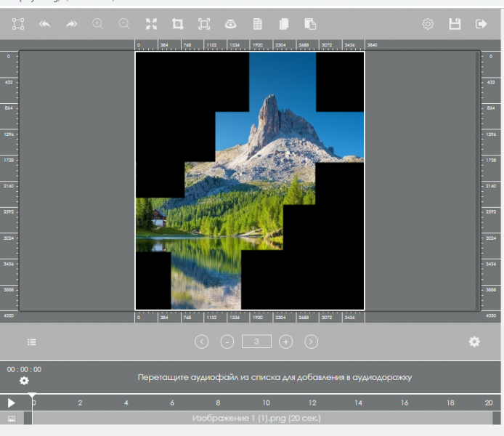This screenshot has width=504, height=436.
Task: Open editor settings gear in top toolbar
Action: [x=428, y=24]
